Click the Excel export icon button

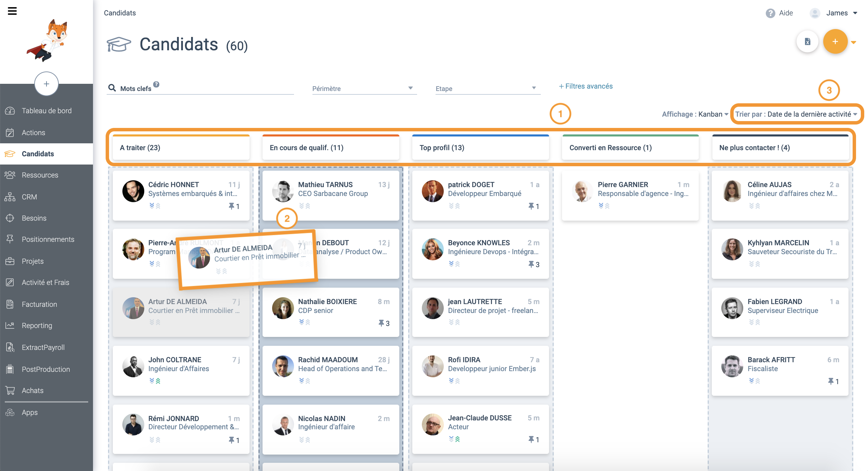(807, 42)
